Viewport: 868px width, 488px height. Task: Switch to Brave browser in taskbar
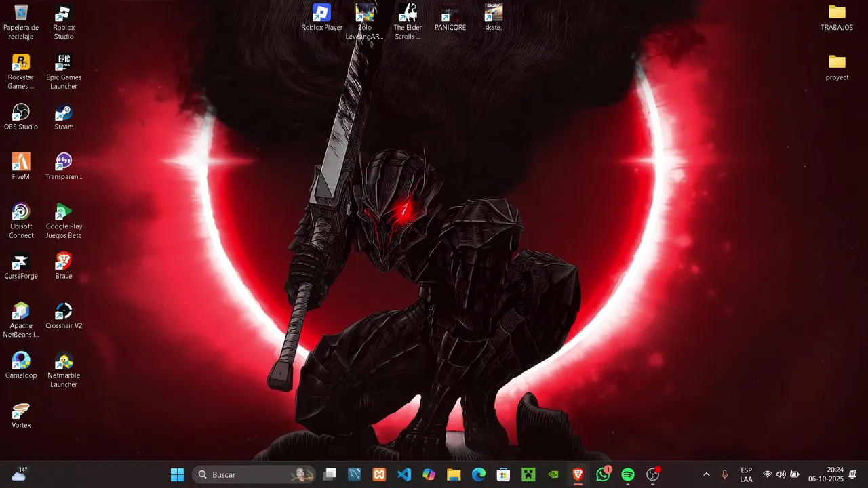pos(578,474)
